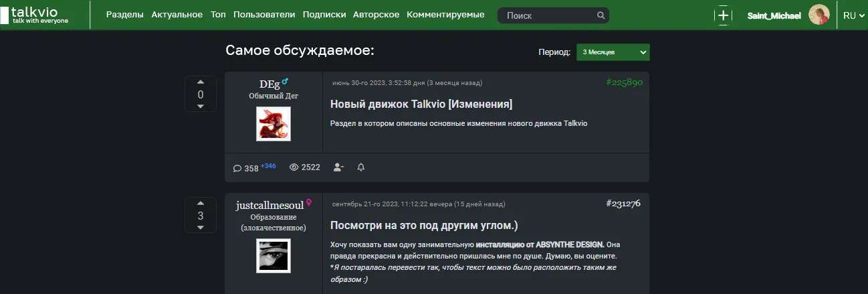Open the DEg author name link
868x294 pixels.
click(269, 84)
